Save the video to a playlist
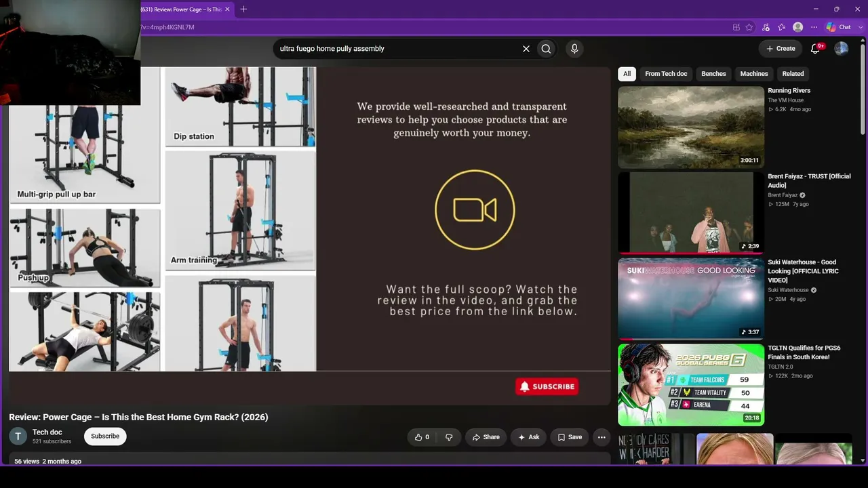This screenshot has width=868, height=488. click(x=570, y=437)
